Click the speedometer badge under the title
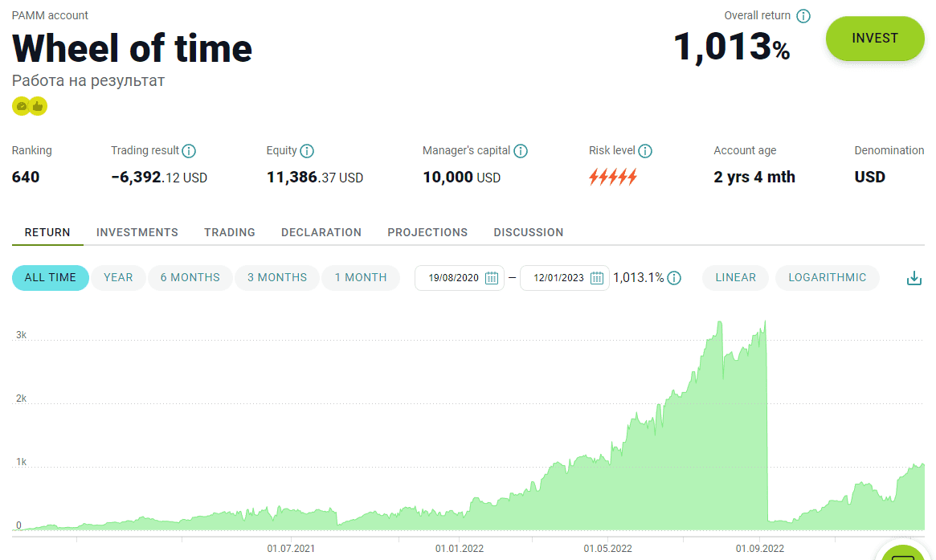The image size is (936, 560). (x=21, y=106)
